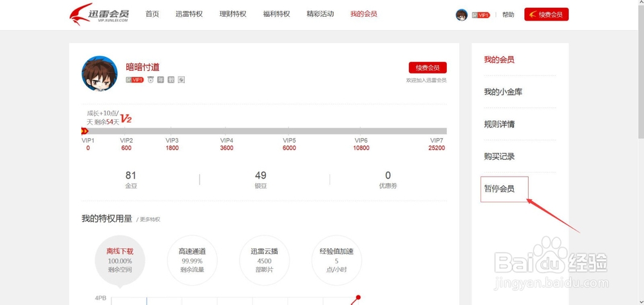
Task: Click the 欢迎加入迅雷会员 text
Action: [426, 81]
